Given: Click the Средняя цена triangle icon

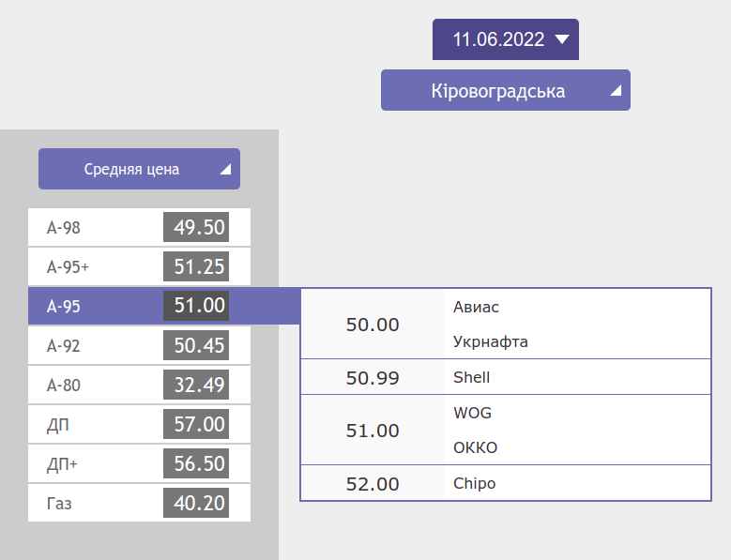Looking at the screenshot, I should coord(225,171).
